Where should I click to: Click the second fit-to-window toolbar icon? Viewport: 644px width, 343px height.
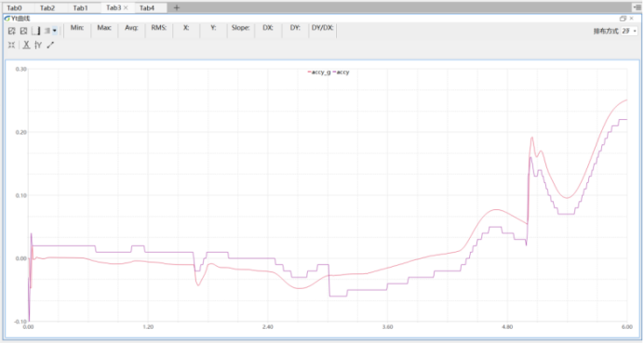pos(24,31)
